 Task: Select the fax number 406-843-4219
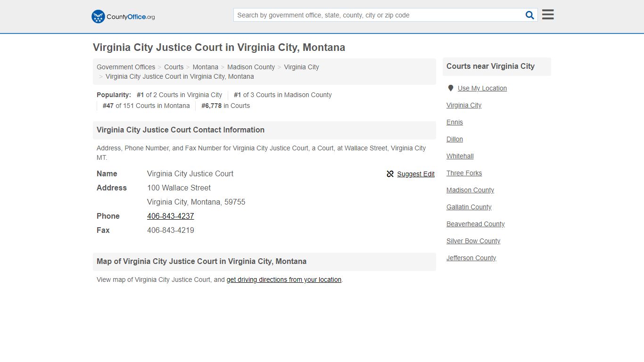point(171,230)
